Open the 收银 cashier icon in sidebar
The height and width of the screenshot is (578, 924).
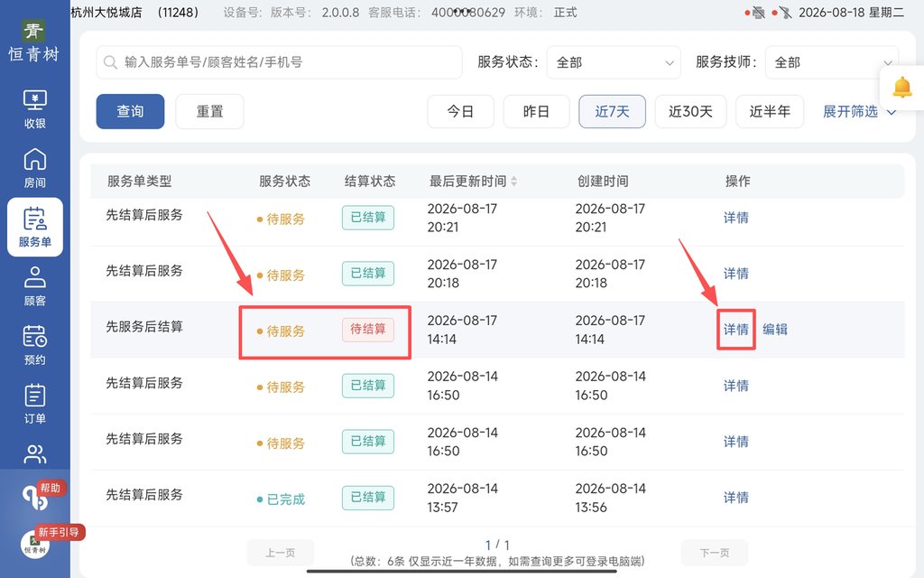pos(35,109)
